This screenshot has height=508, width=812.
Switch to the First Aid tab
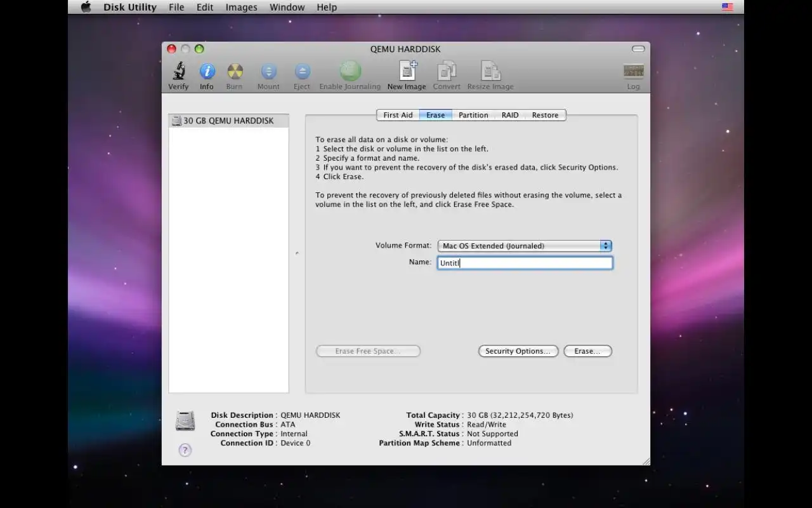[398, 115]
